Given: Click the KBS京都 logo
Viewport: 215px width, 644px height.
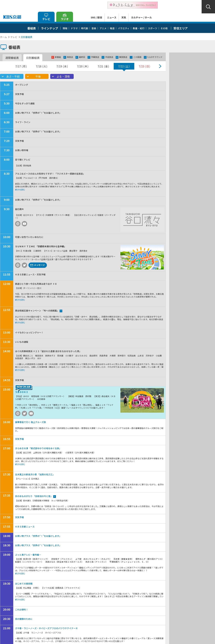Looking at the screenshot, I should click(12, 17).
